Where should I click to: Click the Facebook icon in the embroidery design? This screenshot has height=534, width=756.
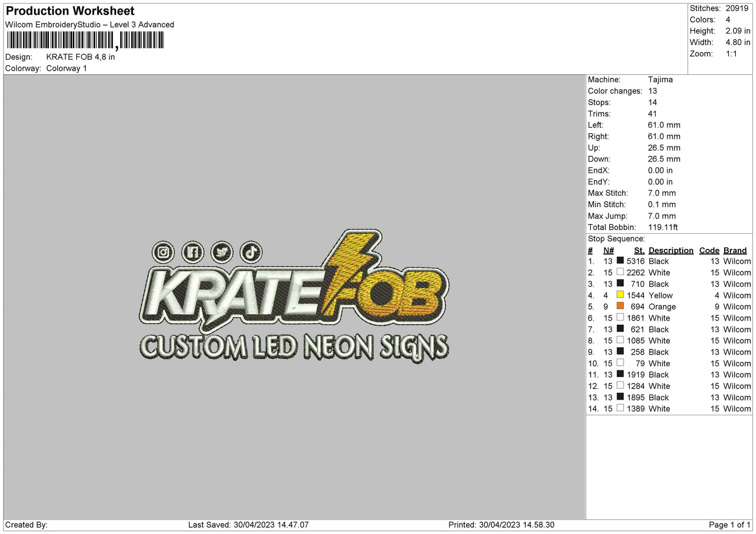[x=193, y=253]
